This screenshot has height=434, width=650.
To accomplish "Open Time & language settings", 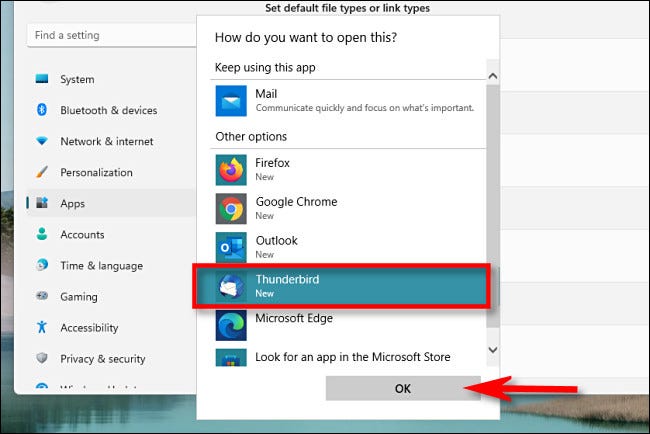I will point(101,266).
